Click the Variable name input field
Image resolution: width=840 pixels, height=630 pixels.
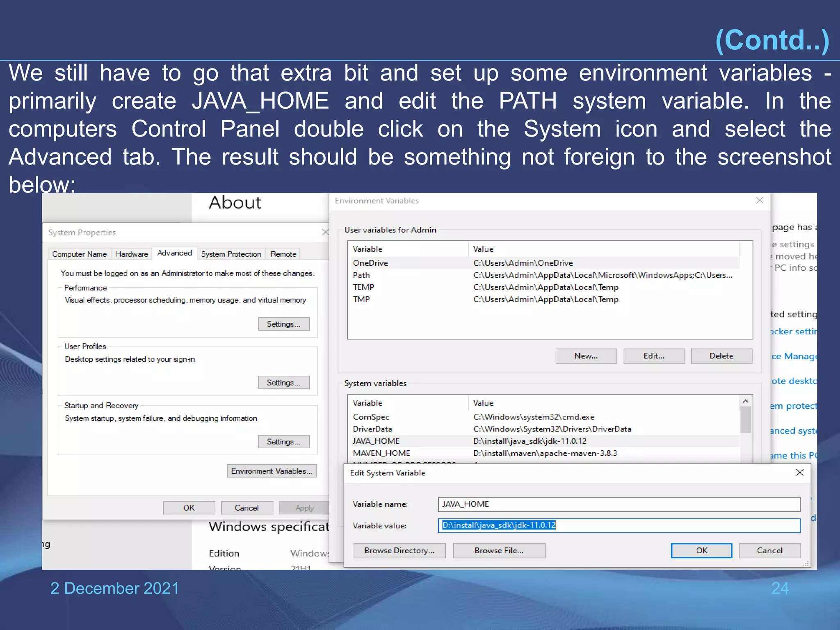coord(619,504)
